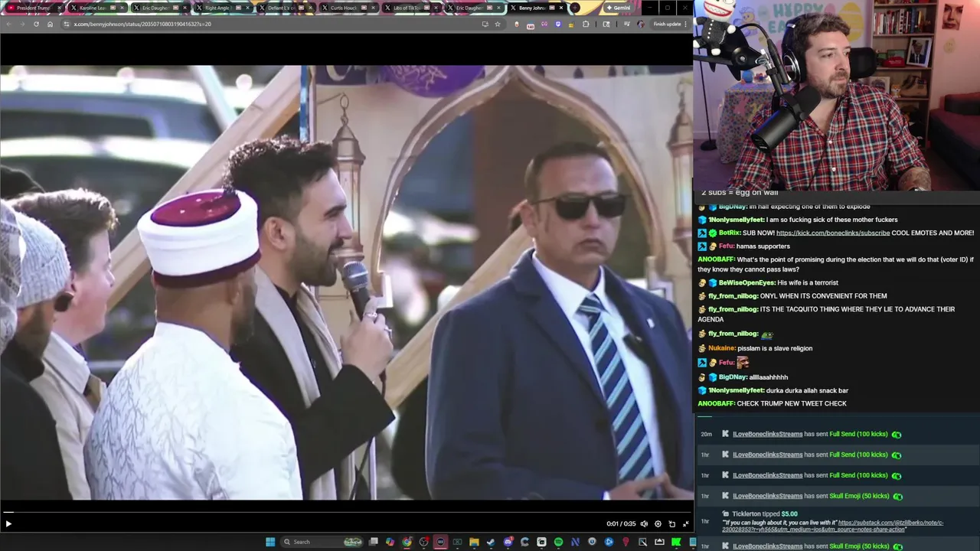Image resolution: width=980 pixels, height=551 pixels.
Task: Open a new browser tab
Action: click(574, 8)
